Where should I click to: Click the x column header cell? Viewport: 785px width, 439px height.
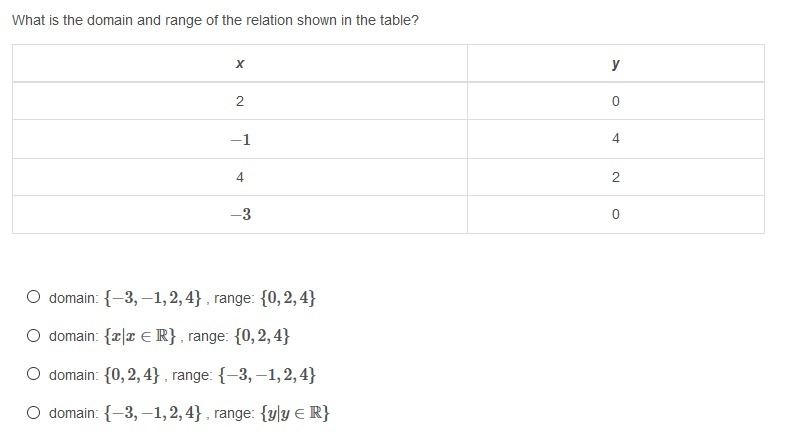tap(240, 64)
